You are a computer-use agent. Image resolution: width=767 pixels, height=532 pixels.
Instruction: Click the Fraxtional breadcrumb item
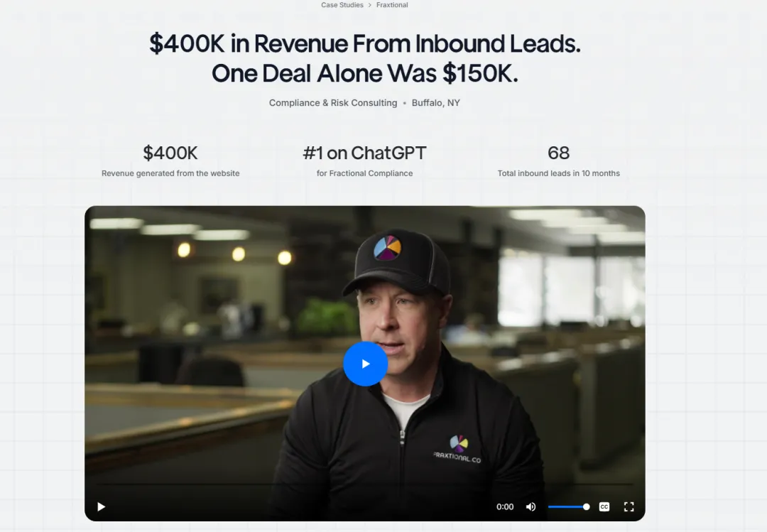392,5
